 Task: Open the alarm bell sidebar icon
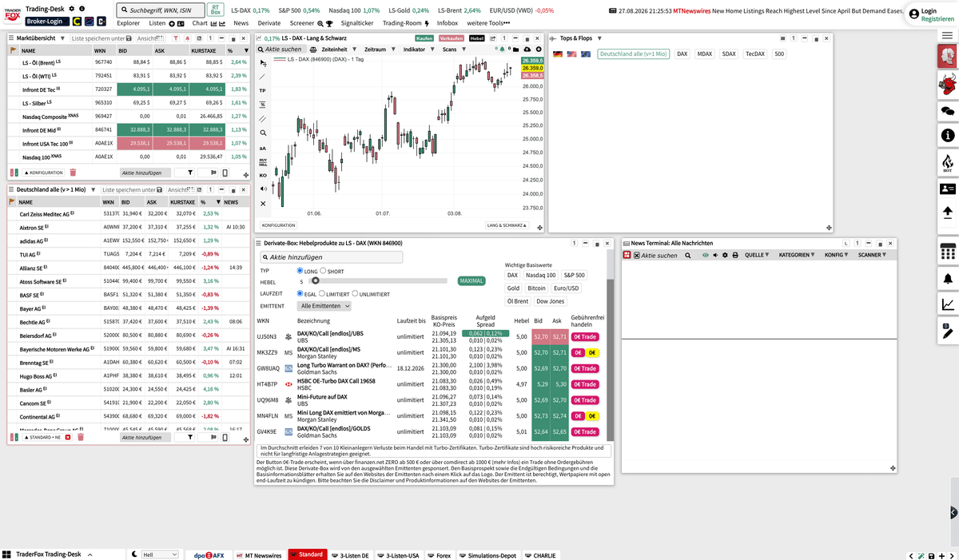[x=948, y=278]
